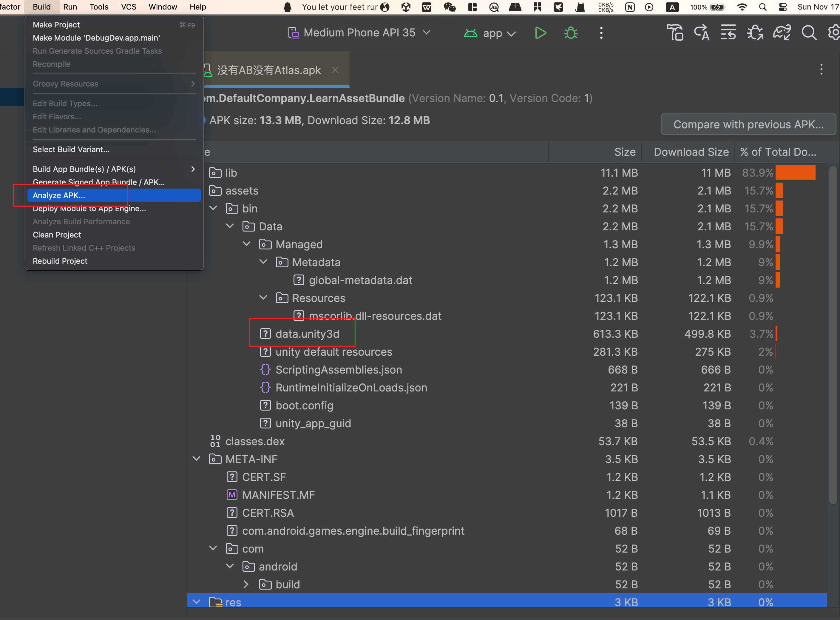840x620 pixels.
Task: Collapse the Metadata folder chevron
Action: (263, 262)
